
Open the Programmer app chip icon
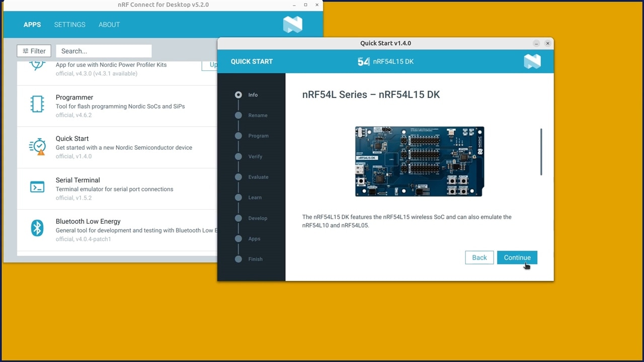tap(37, 104)
